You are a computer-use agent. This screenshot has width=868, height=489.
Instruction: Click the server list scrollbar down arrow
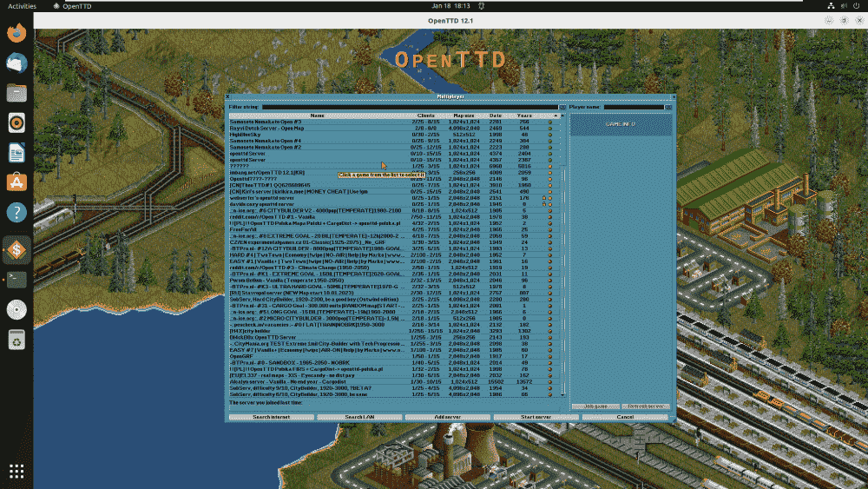[x=563, y=395]
